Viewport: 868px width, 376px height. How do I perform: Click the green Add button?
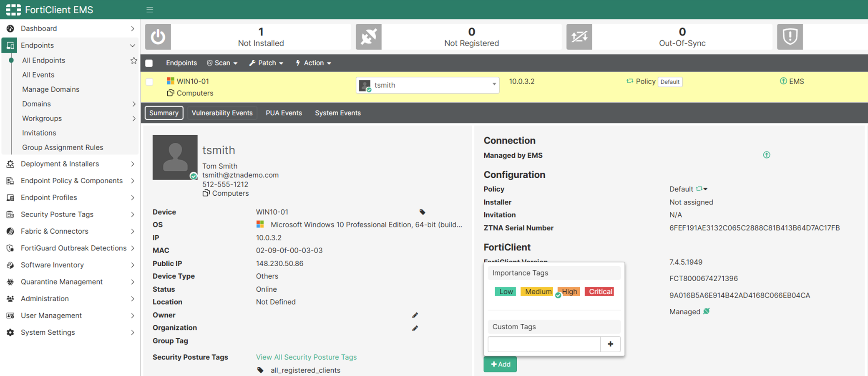click(500, 364)
